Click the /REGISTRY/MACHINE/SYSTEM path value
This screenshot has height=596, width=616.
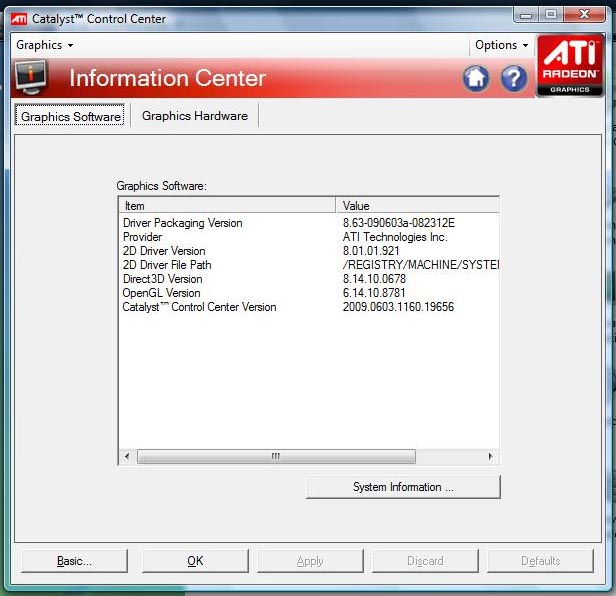[421, 265]
